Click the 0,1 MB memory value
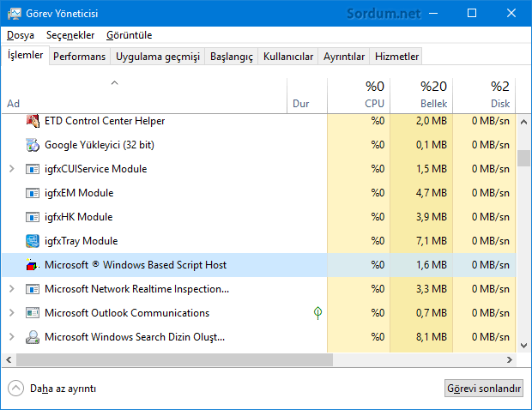Screen dimensions: 532x410 [x=432, y=145]
